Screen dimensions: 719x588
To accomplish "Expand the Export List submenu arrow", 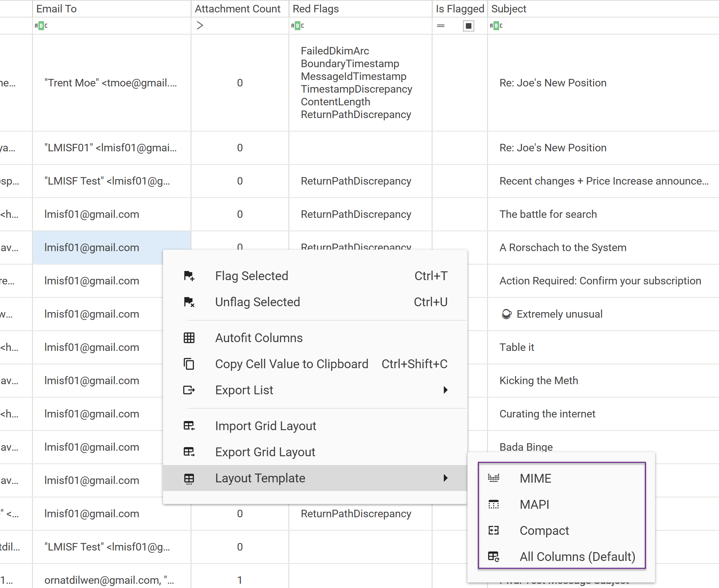I will click(x=445, y=390).
